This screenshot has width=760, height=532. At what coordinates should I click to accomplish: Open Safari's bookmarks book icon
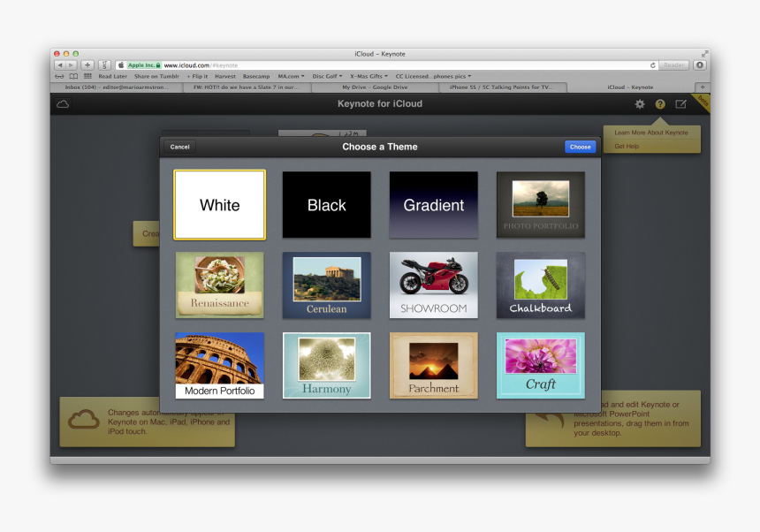pos(72,76)
